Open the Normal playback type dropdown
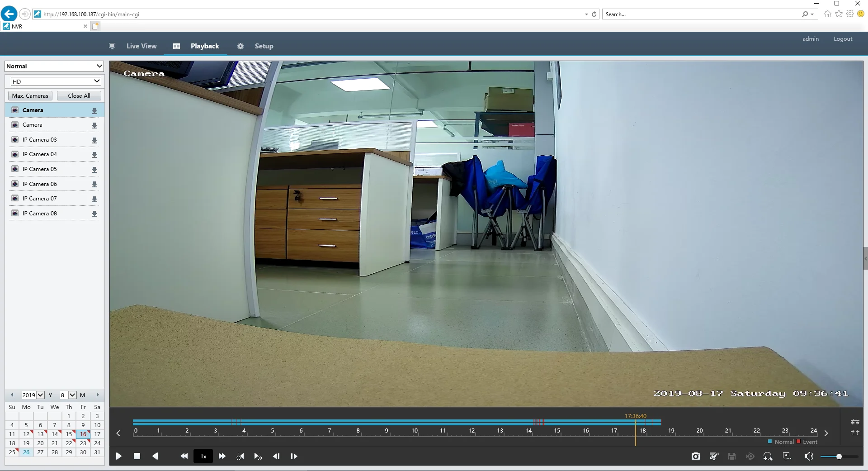This screenshot has width=868, height=471. click(54, 66)
